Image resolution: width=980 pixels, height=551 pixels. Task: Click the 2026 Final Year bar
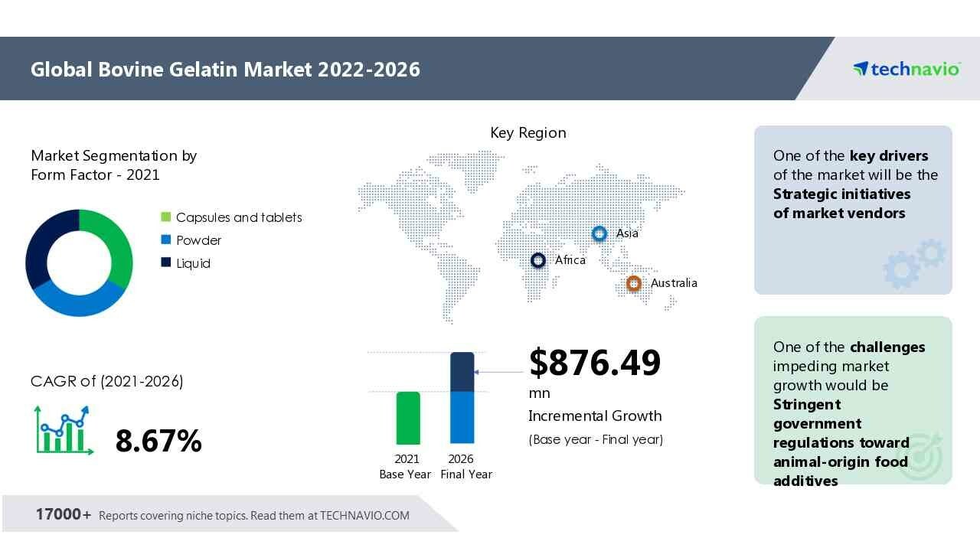pyautogui.click(x=462, y=398)
